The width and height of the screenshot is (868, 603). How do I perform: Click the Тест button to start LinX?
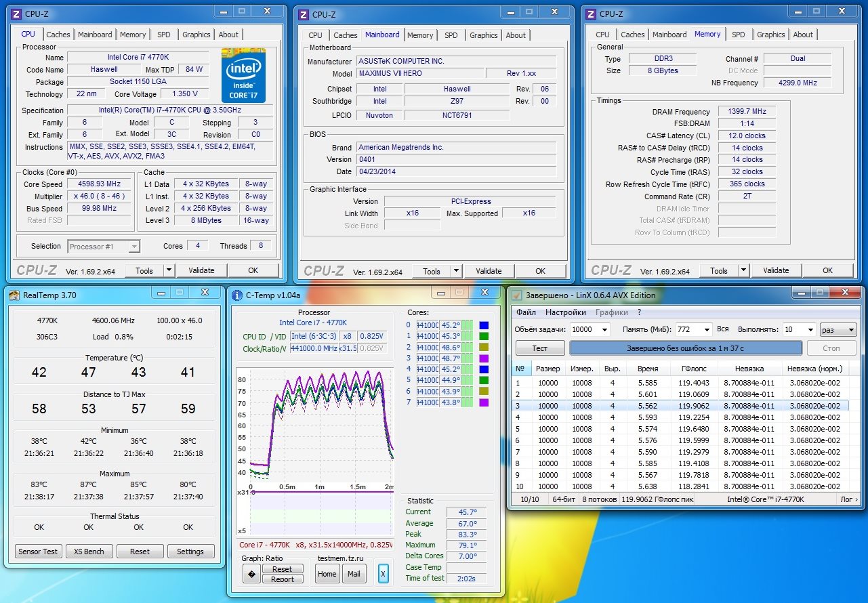(x=539, y=348)
